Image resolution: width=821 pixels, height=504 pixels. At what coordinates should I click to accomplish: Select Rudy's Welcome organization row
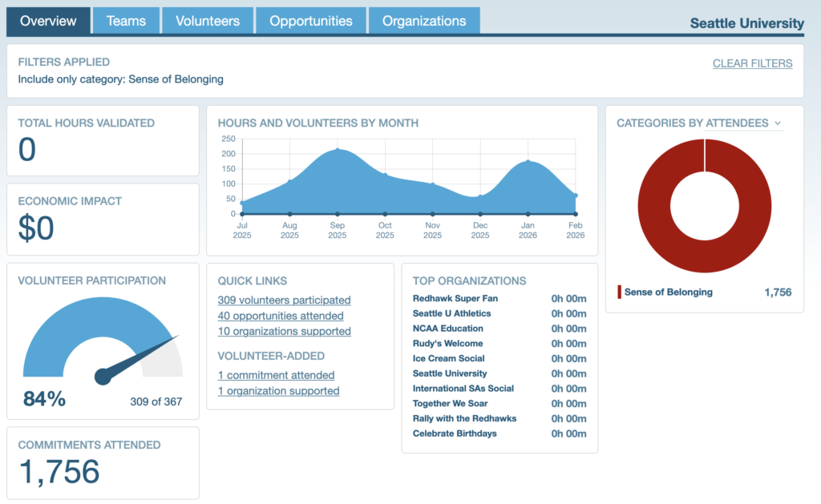447,344
